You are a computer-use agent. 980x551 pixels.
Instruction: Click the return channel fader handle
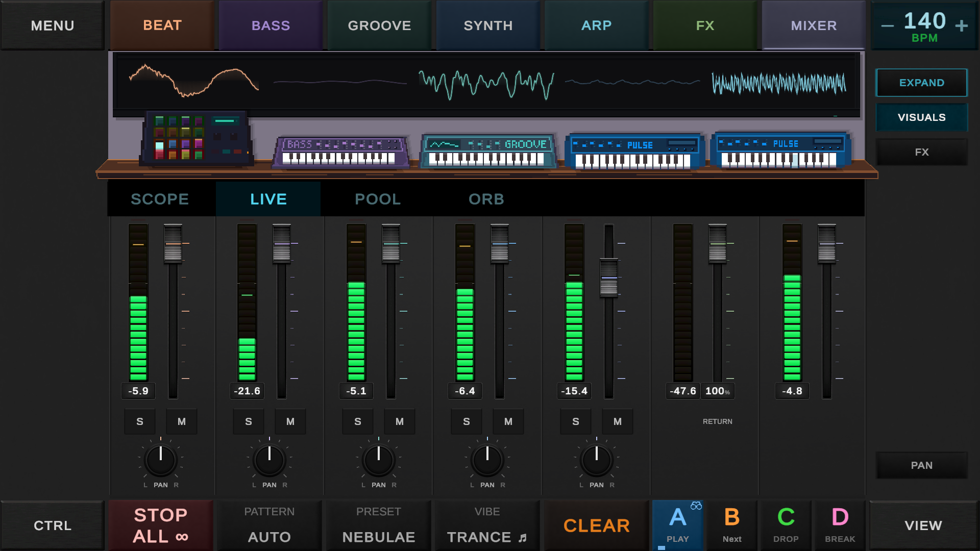[718, 244]
